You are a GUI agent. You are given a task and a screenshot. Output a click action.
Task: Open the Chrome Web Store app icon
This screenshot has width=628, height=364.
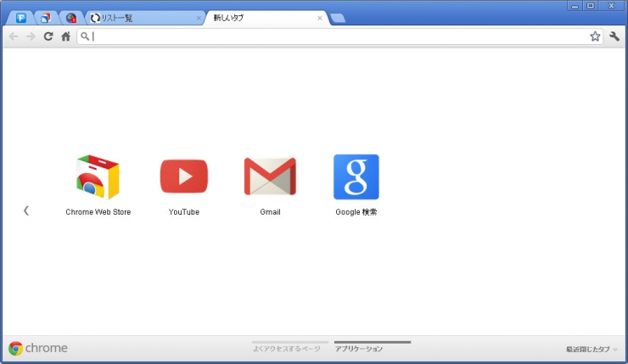tap(98, 176)
